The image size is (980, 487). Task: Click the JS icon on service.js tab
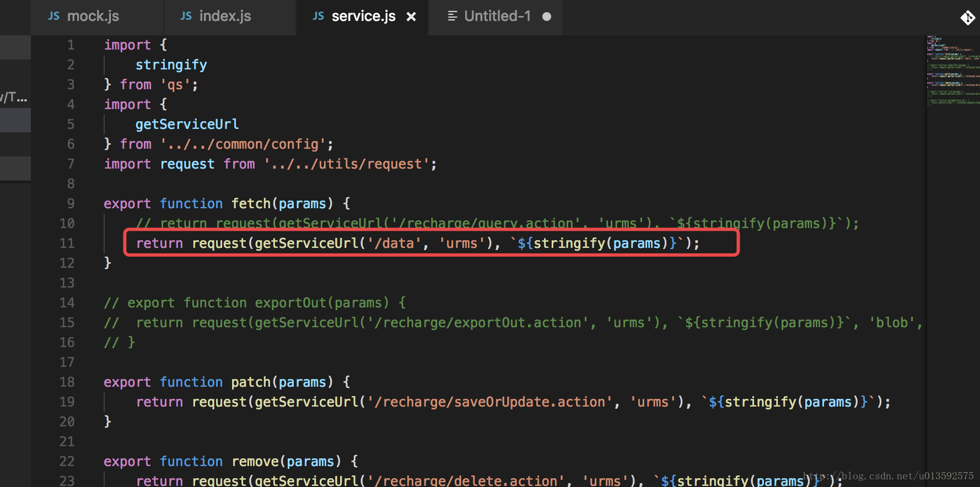pos(319,16)
